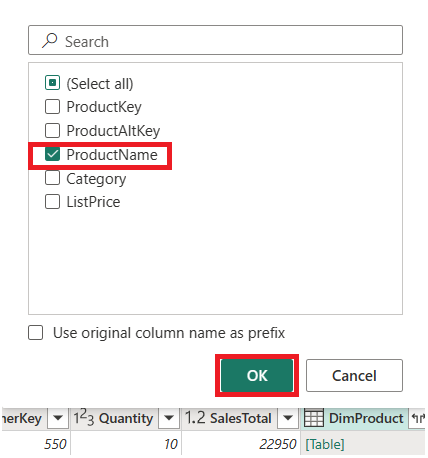
Task: Open the SalesTotal column filter dropdown
Action: click(x=288, y=418)
